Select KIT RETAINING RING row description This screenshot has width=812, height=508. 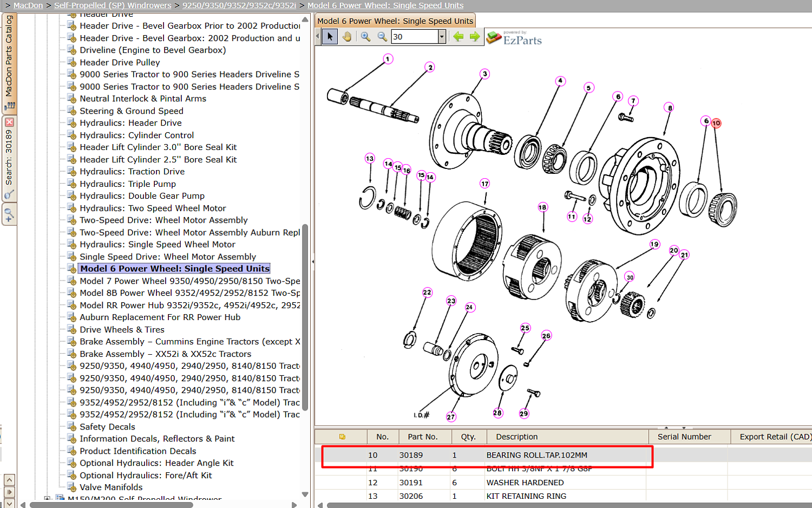526,496
